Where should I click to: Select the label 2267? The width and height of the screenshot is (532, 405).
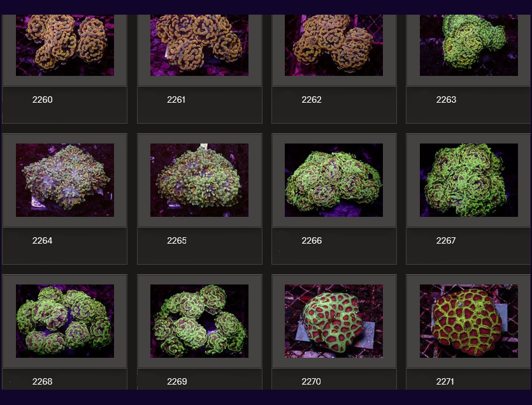pos(446,240)
